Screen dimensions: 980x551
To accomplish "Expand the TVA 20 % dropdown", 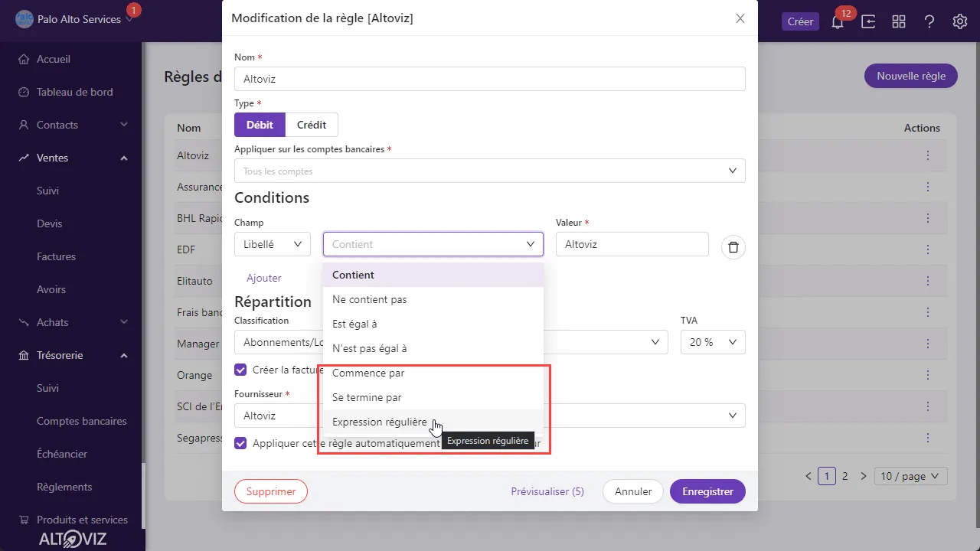I will coord(713,342).
